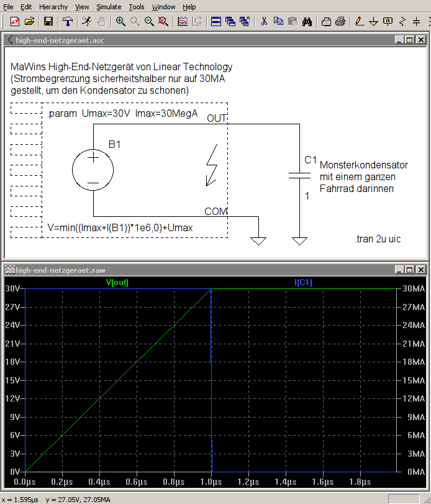Image resolution: width=431 pixels, height=504 pixels.
Task: Click the COM net label
Action: 216,211
